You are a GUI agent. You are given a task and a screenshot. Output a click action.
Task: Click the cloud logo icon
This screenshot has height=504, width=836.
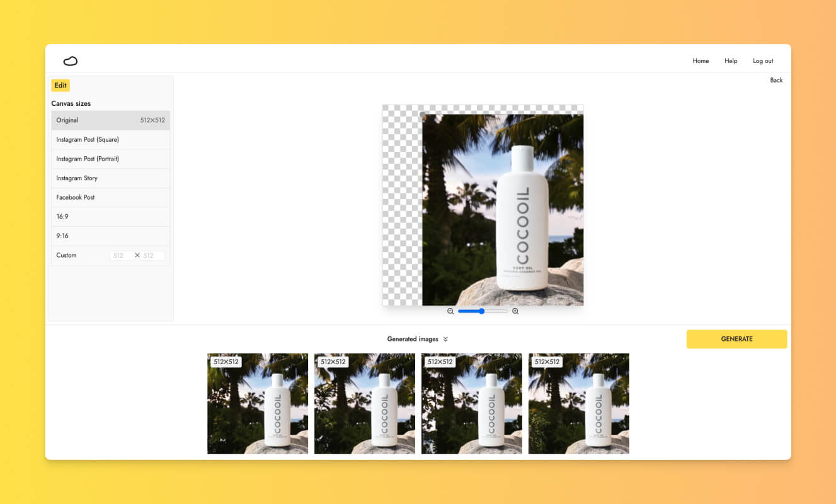click(x=71, y=61)
